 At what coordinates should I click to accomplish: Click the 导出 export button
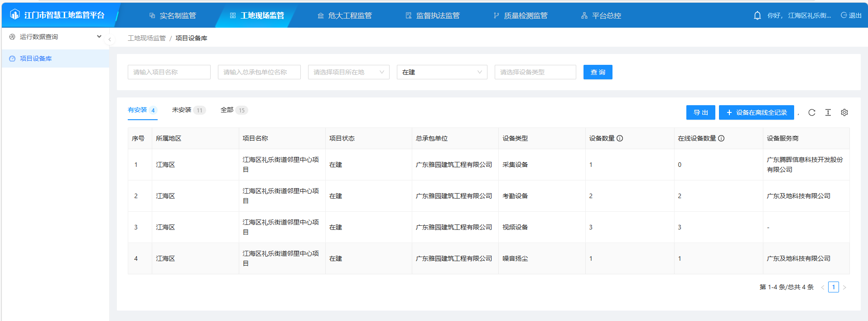[x=700, y=112]
